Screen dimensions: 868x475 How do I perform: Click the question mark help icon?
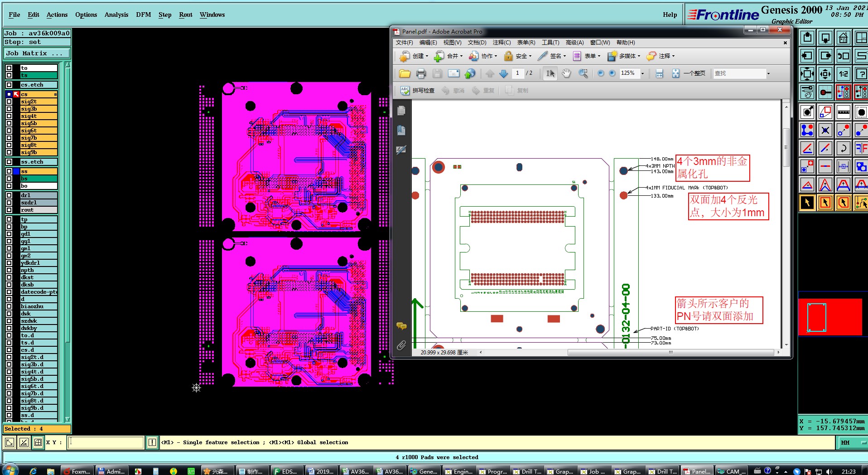coord(861,74)
